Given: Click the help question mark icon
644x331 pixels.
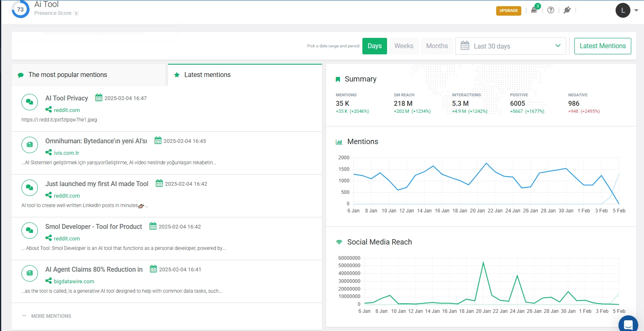Looking at the screenshot, I should pyautogui.click(x=551, y=10).
